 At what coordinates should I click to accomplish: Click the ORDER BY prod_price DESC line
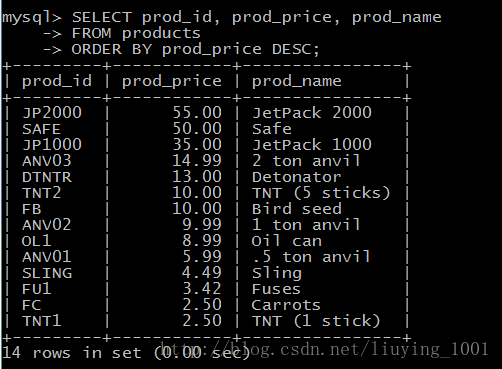pyautogui.click(x=195, y=49)
